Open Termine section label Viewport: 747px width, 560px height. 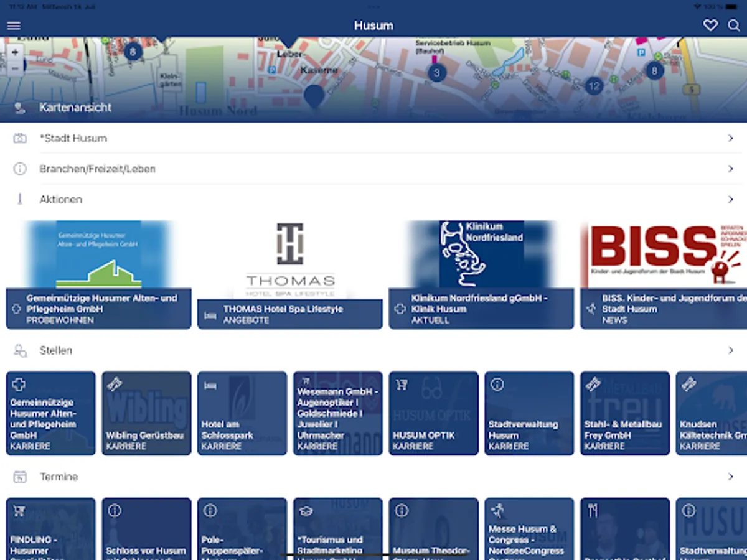click(x=59, y=477)
